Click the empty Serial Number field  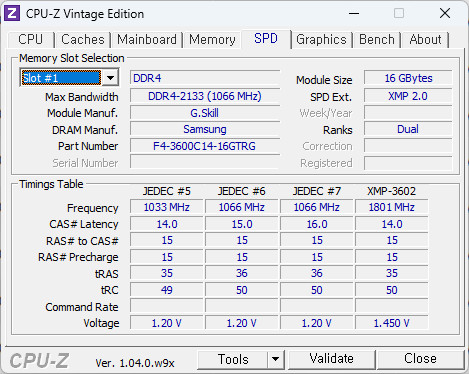(205, 162)
